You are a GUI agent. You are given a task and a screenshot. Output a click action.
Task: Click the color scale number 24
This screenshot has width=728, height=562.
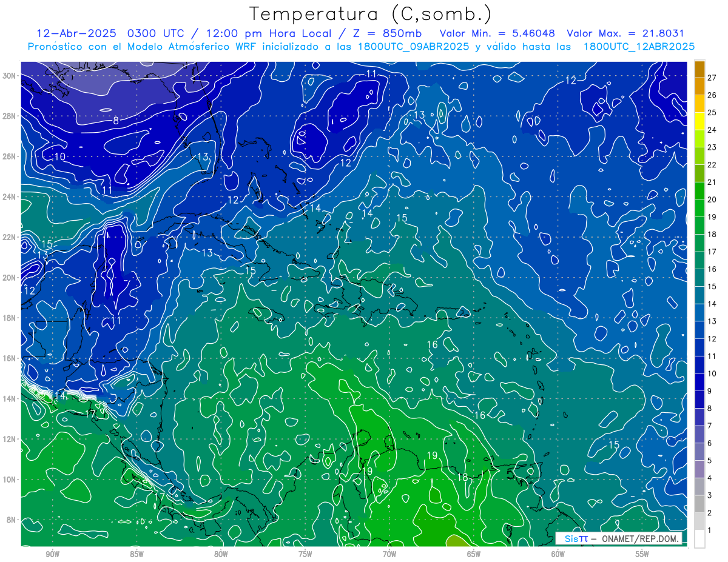tap(712, 130)
